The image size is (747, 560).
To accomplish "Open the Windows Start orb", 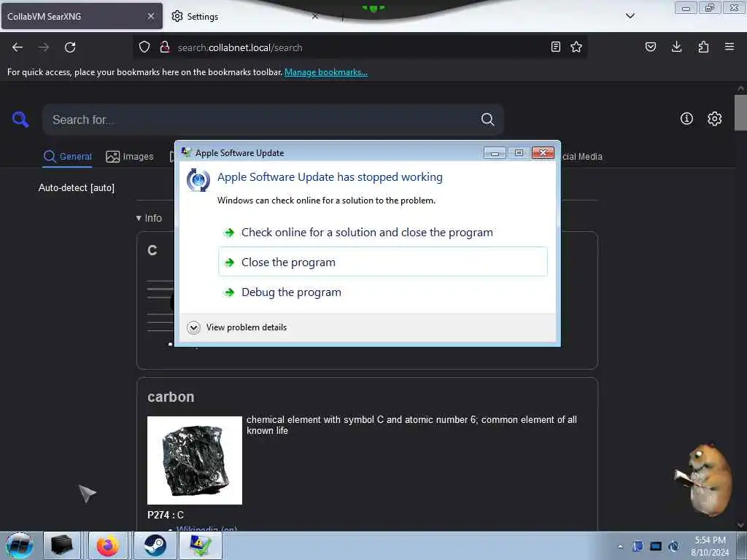I will (19, 545).
